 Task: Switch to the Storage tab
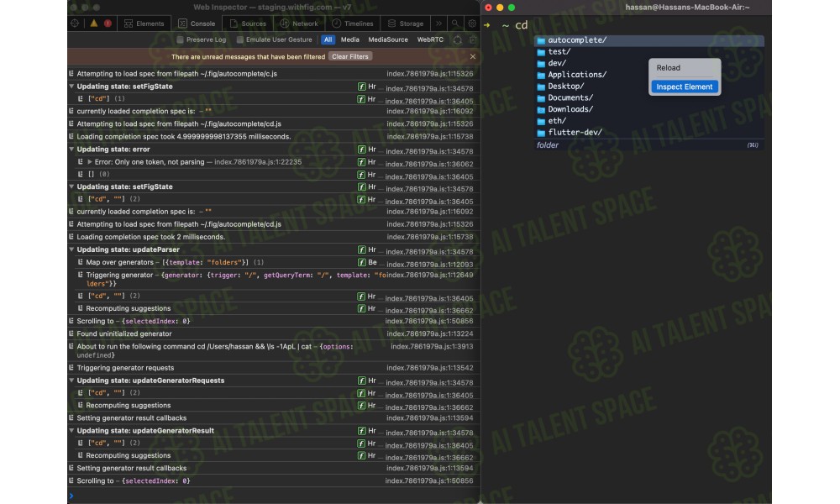(406, 23)
